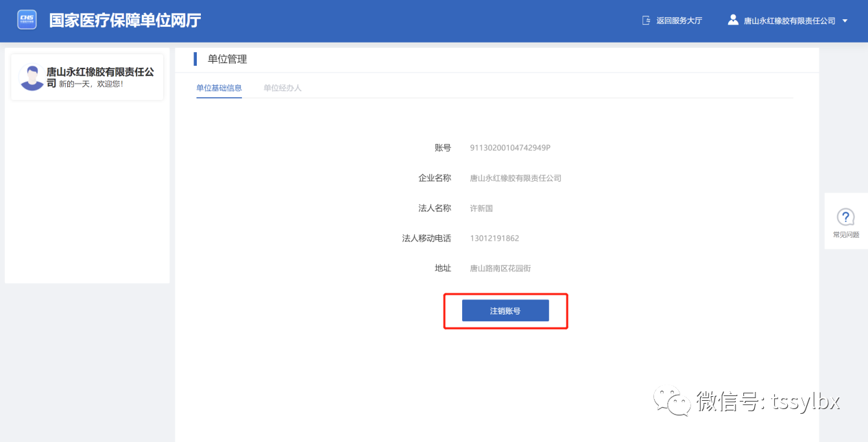868x442 pixels.
Task: Click the CHS logo in the header
Action: coord(27,20)
